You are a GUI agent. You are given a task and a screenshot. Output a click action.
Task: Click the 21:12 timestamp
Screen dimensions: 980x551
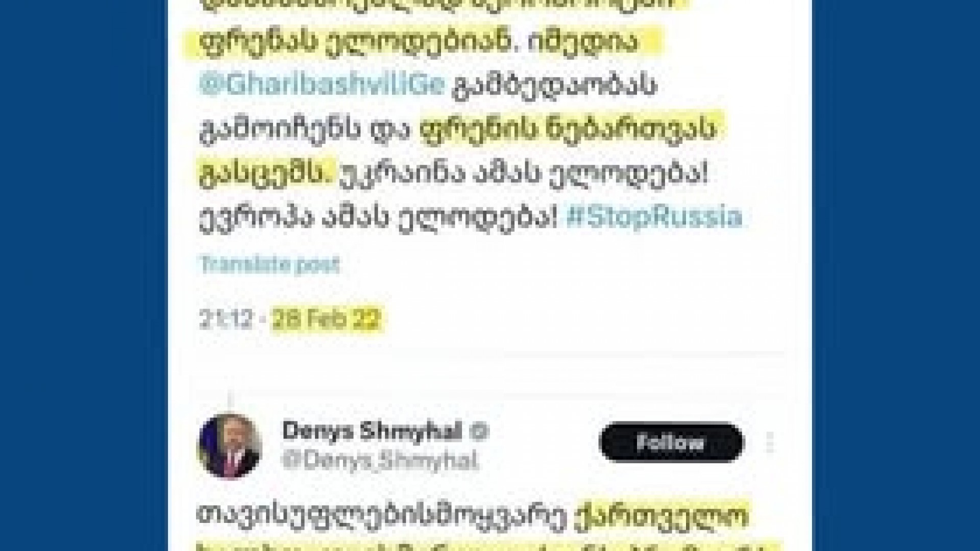tap(225, 319)
